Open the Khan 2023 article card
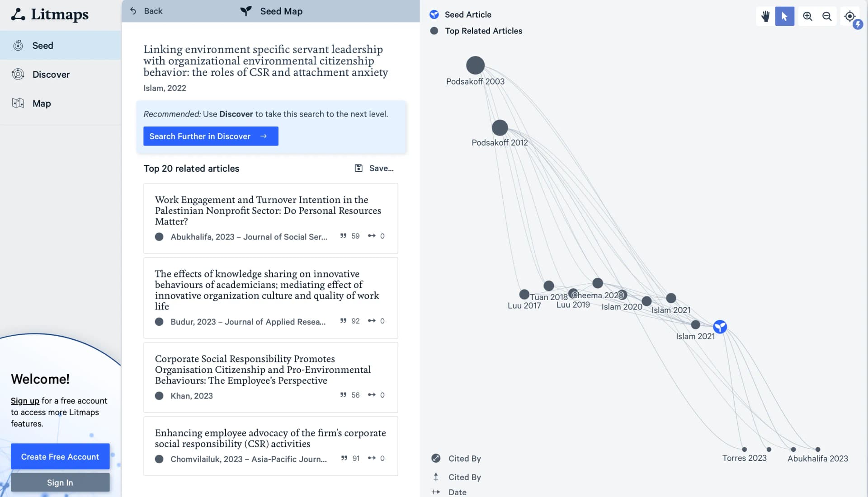 coord(270,377)
